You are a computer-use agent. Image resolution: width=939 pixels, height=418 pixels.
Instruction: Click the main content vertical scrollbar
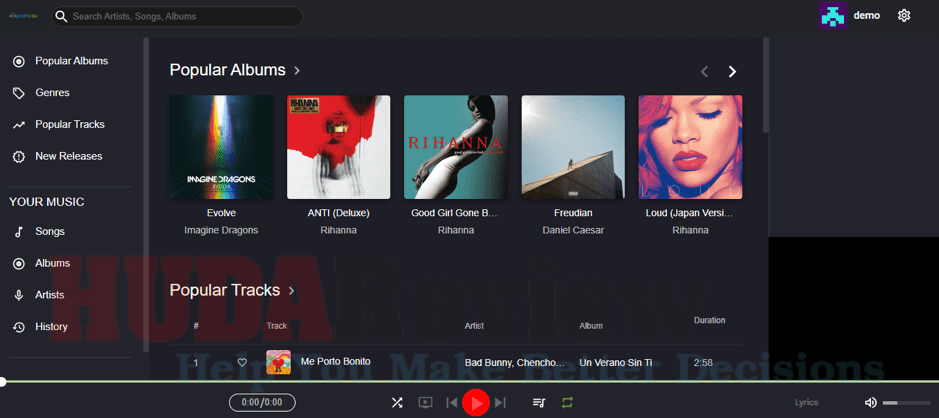(x=765, y=85)
